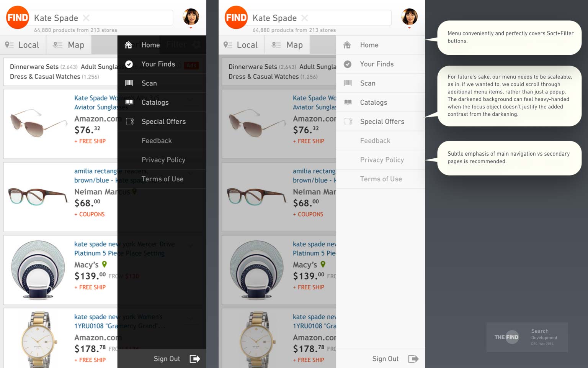588x368 pixels.
Task: Open Terms of Use in the light menu
Action: click(x=381, y=179)
